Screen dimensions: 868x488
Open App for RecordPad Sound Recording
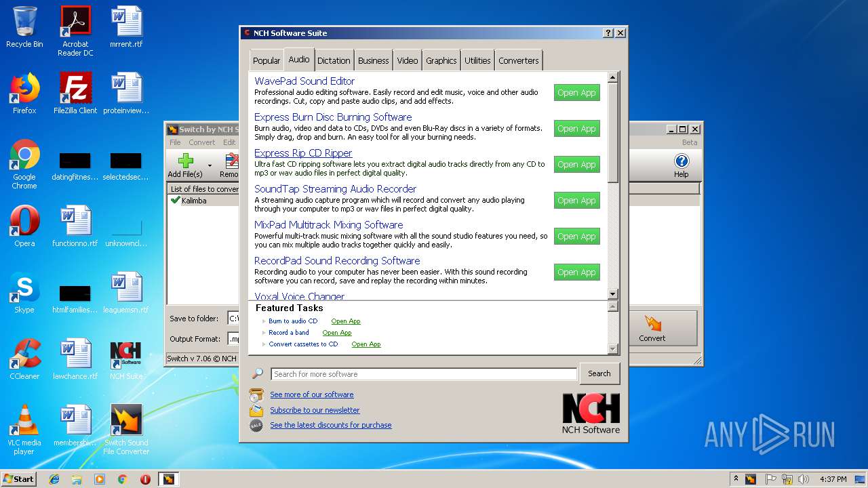(577, 272)
